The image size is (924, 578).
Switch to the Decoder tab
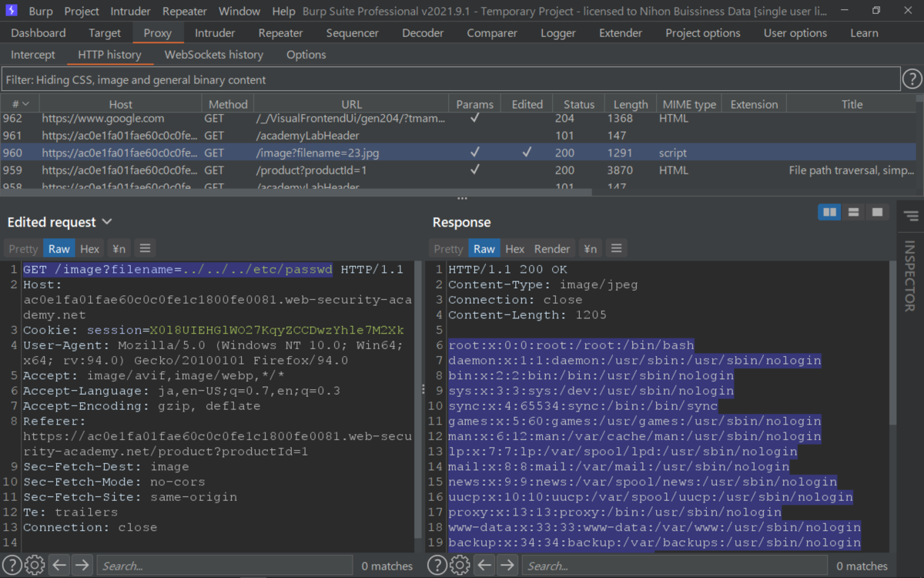(423, 33)
